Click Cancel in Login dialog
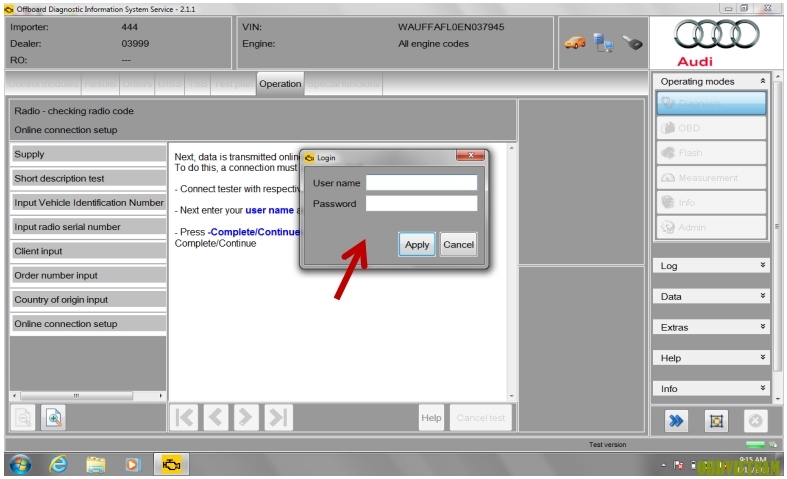Screen dimensions: 787x479 [x=458, y=245]
